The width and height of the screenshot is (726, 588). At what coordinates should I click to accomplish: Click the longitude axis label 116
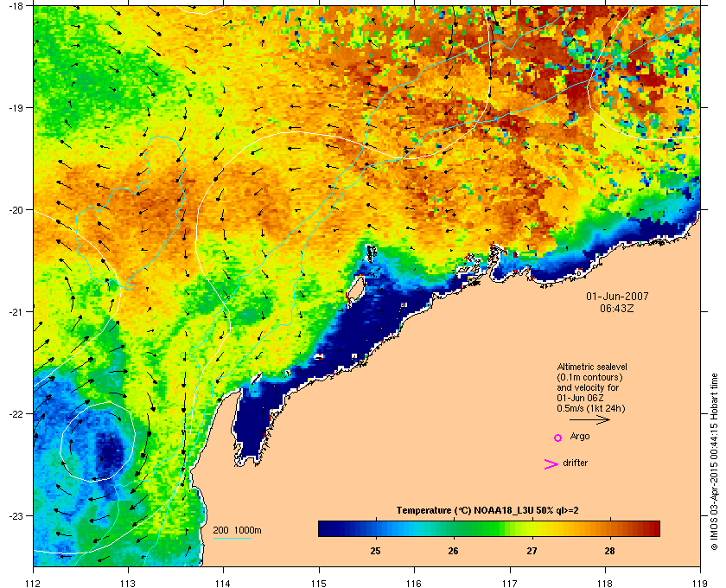[414, 583]
